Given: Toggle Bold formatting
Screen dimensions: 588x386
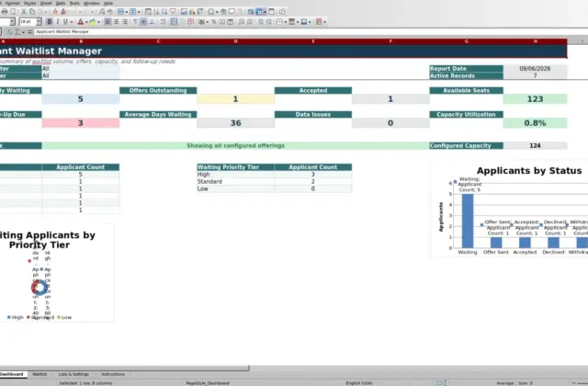Looking at the screenshot, I should click(x=50, y=22).
